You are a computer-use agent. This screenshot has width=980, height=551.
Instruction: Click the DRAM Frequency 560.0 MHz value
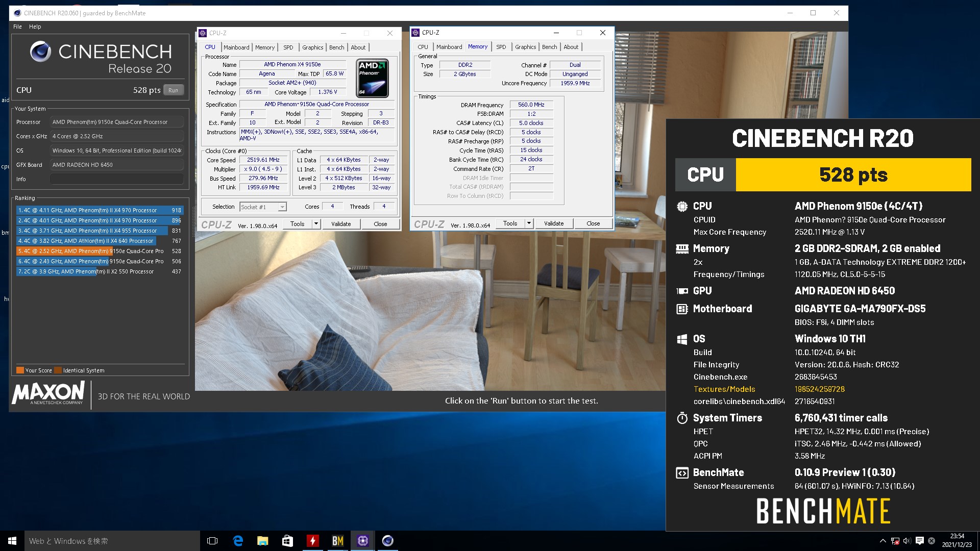[x=531, y=105]
